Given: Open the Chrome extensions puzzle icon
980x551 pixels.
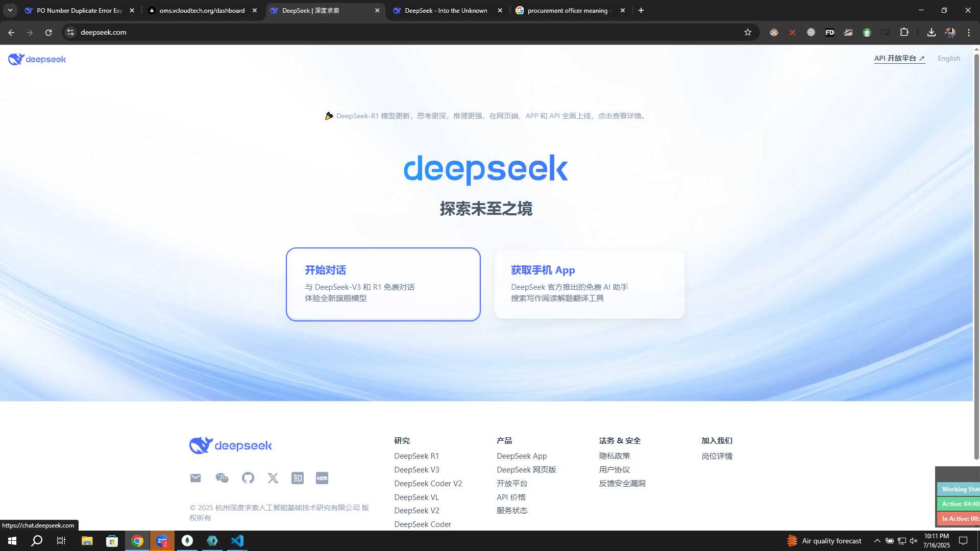Looking at the screenshot, I should coord(904,32).
